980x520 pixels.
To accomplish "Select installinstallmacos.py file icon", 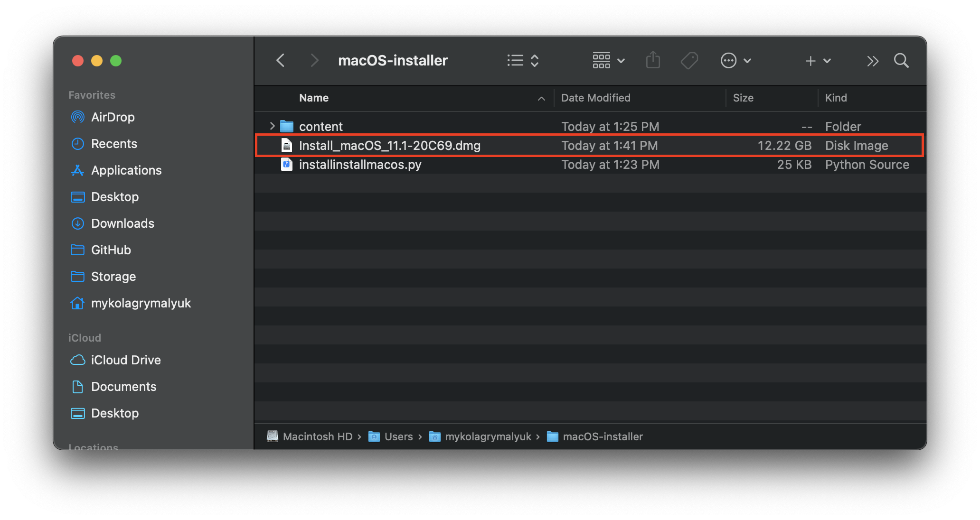I will click(286, 165).
